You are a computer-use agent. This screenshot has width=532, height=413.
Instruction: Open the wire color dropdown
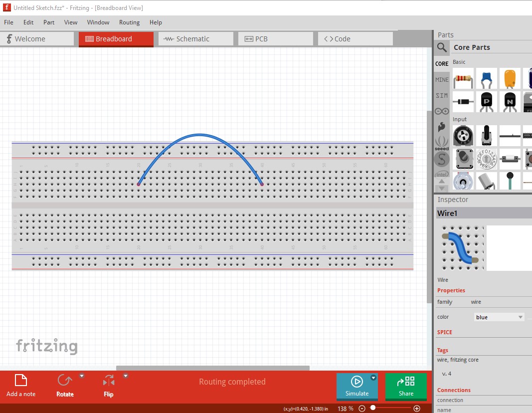500,317
